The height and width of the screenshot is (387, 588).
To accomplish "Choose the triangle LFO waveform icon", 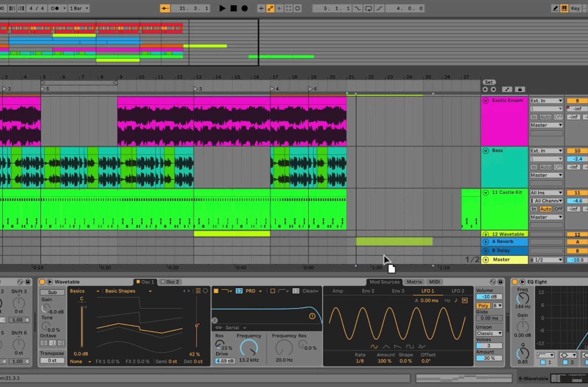I will [x=386, y=346].
